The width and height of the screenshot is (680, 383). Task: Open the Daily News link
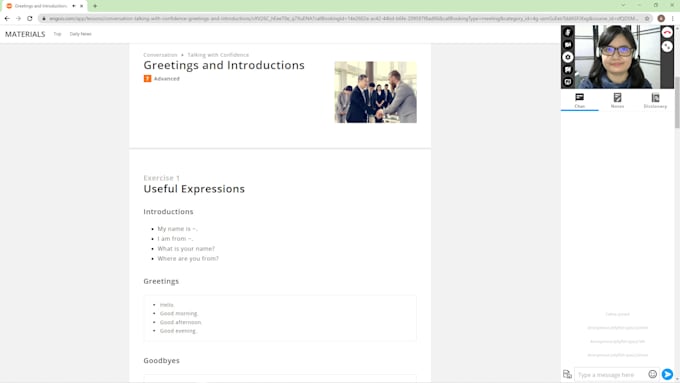pos(81,34)
